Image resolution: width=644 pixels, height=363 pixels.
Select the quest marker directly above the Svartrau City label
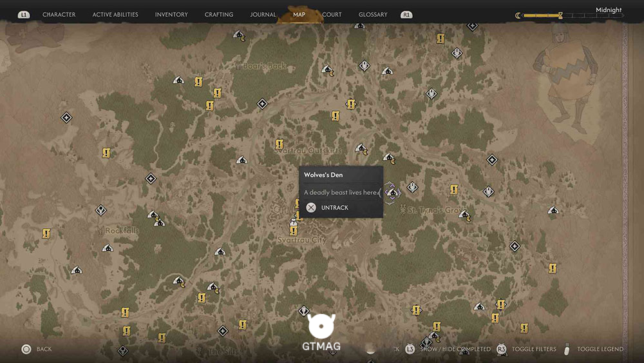click(293, 231)
